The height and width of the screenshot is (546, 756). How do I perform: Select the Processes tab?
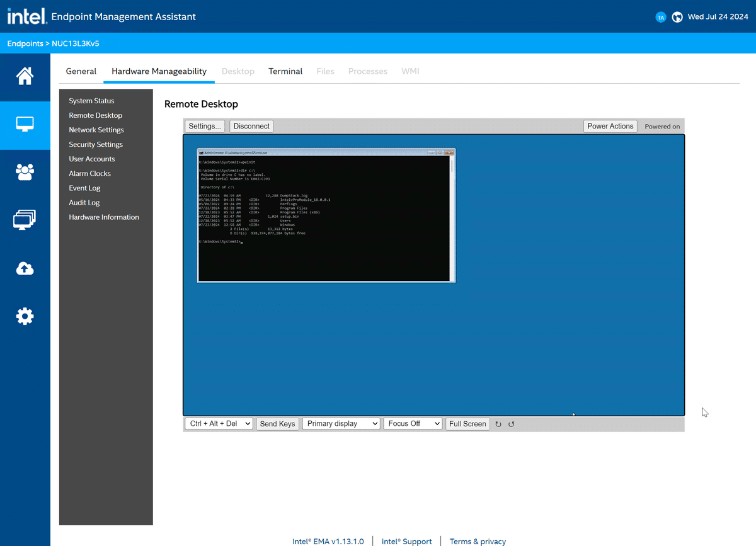368,71
